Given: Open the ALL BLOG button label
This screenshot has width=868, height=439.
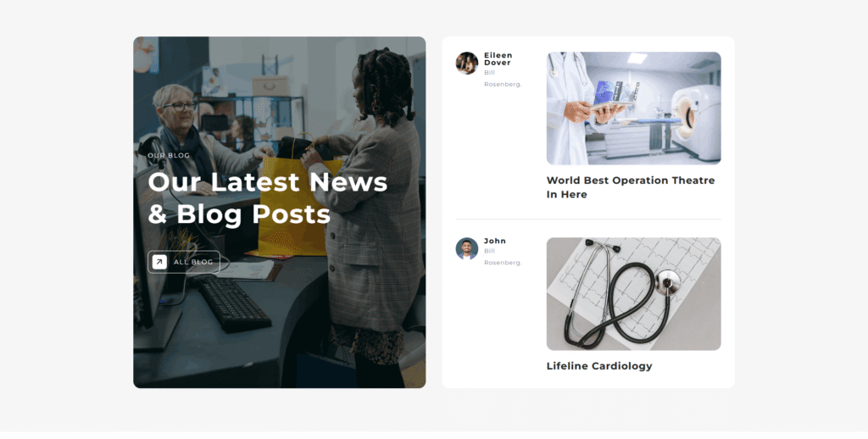Looking at the screenshot, I should click(x=193, y=262).
